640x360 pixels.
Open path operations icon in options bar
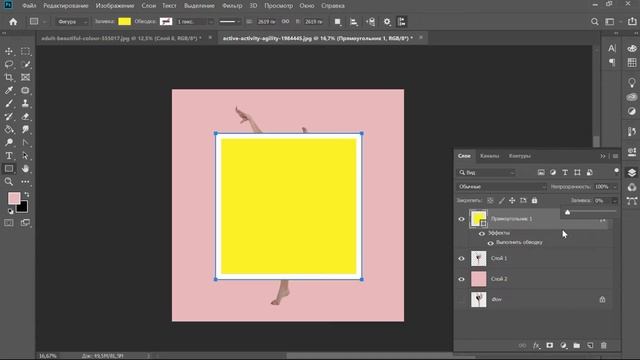coord(338,22)
